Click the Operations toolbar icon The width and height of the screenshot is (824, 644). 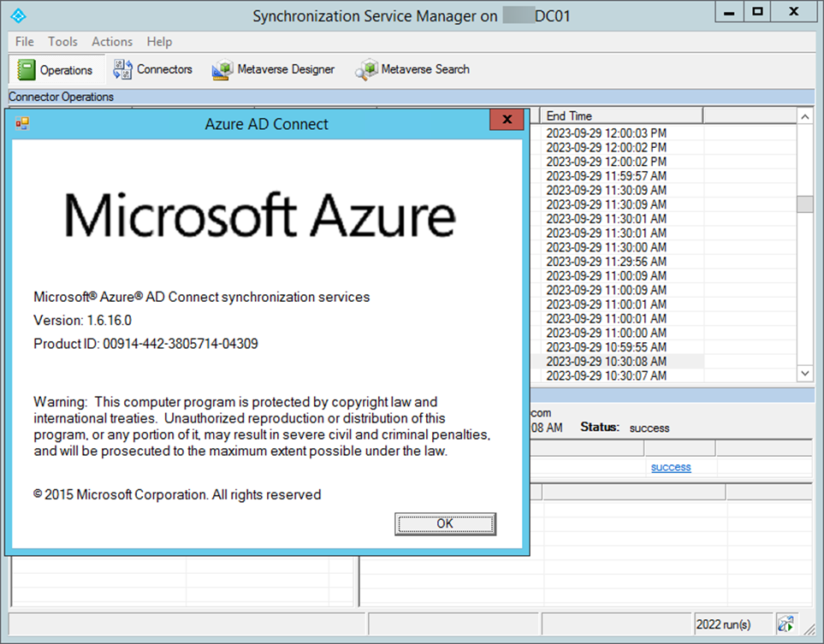(27, 70)
